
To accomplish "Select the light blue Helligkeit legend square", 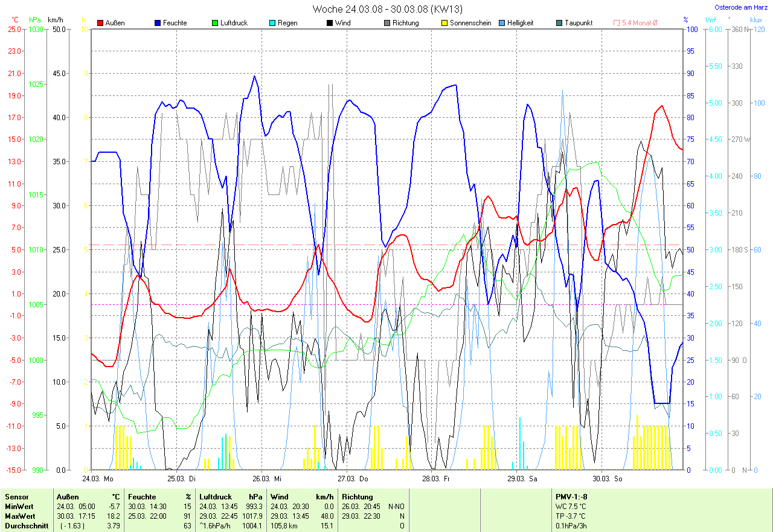I will 502,23.
